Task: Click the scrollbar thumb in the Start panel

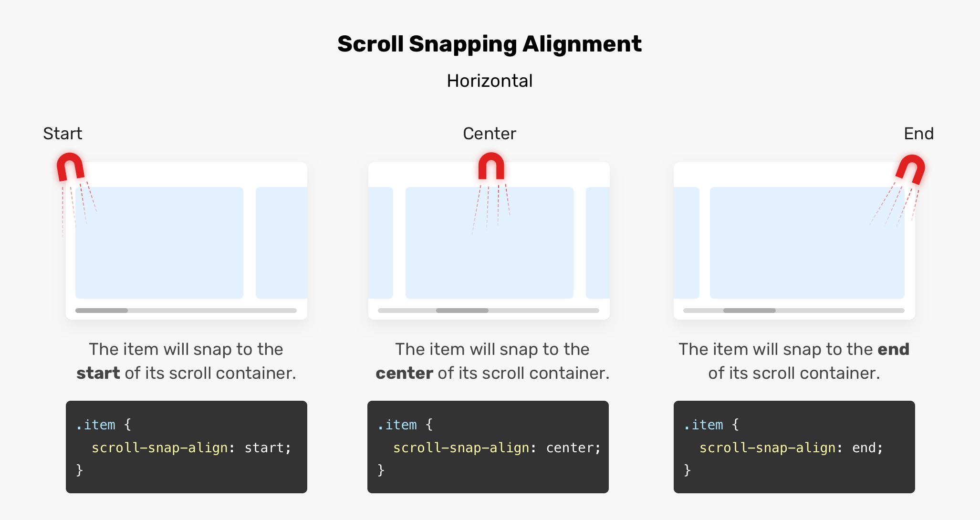Action: (x=102, y=311)
